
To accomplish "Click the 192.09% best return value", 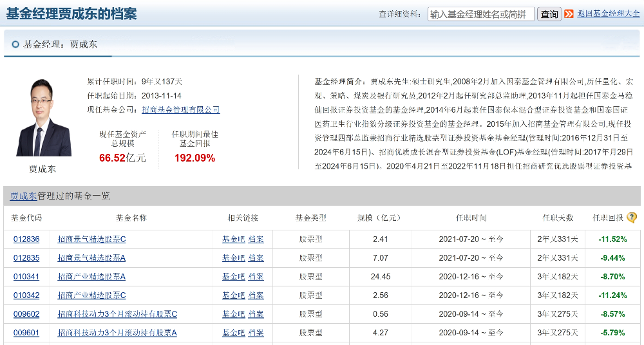I will click(x=194, y=158).
